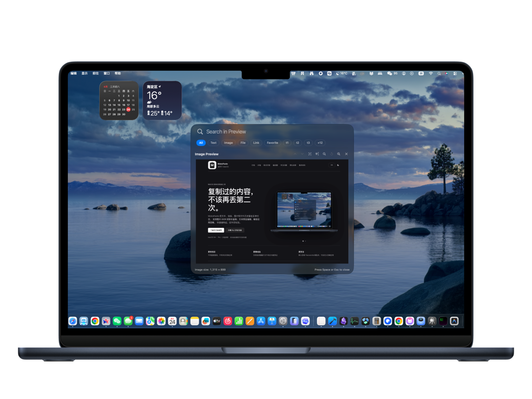This screenshot has width=532, height=399.
Task: Zoom in the image preview
Action: [x=339, y=154]
